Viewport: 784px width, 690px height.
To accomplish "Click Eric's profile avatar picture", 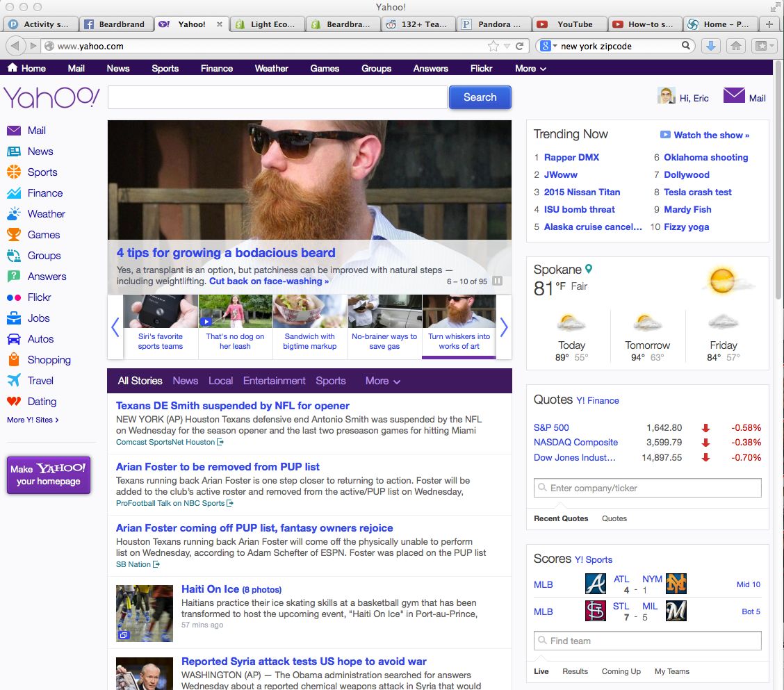I will (x=666, y=95).
